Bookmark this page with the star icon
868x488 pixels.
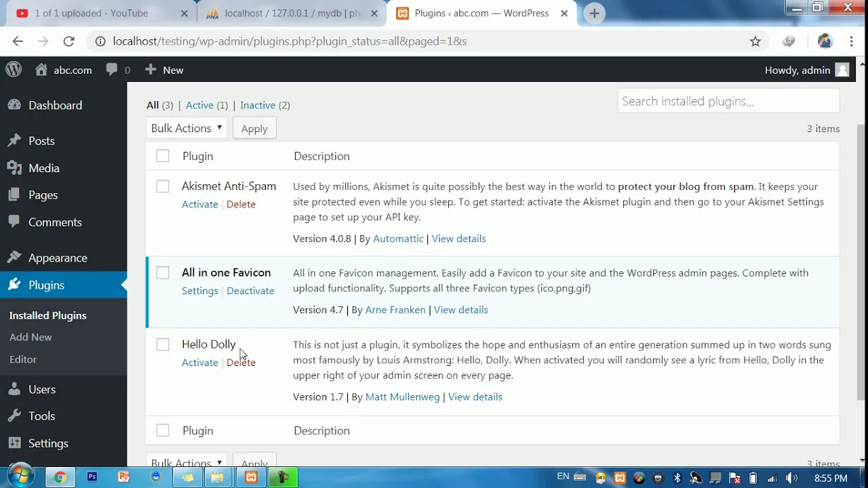click(x=755, y=41)
